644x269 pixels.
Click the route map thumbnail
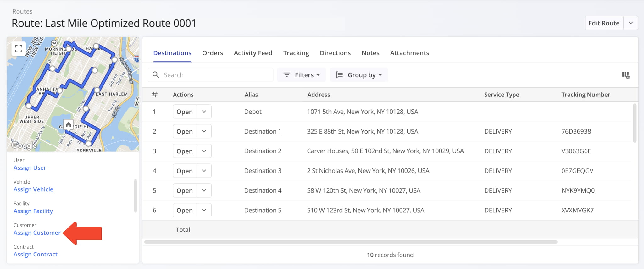(73, 94)
